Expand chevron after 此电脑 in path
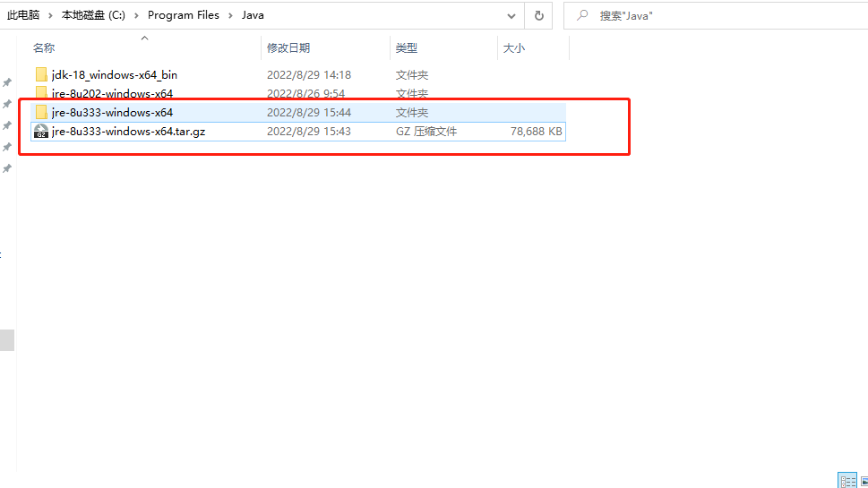 [50, 15]
